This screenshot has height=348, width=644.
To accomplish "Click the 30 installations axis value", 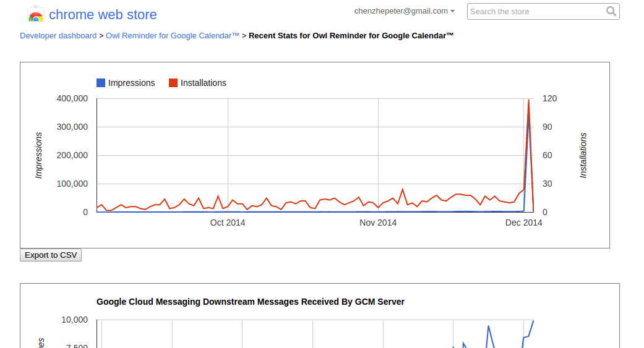I will (x=547, y=184).
